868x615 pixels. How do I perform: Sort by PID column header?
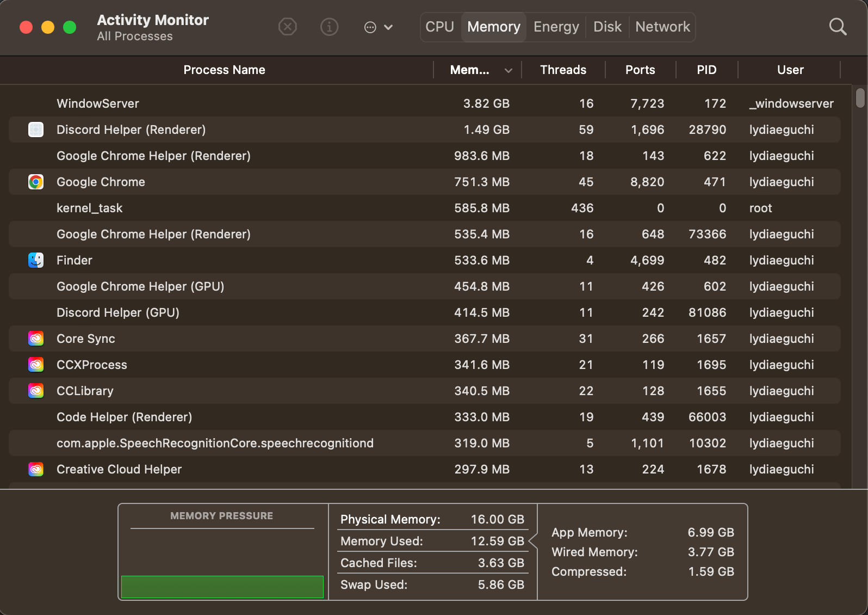point(706,70)
